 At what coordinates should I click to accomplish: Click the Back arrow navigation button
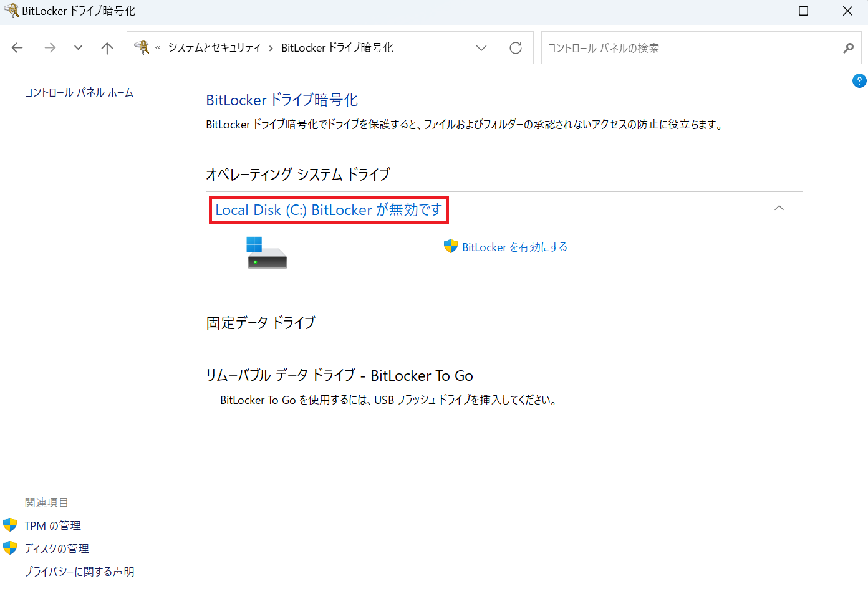coord(17,48)
